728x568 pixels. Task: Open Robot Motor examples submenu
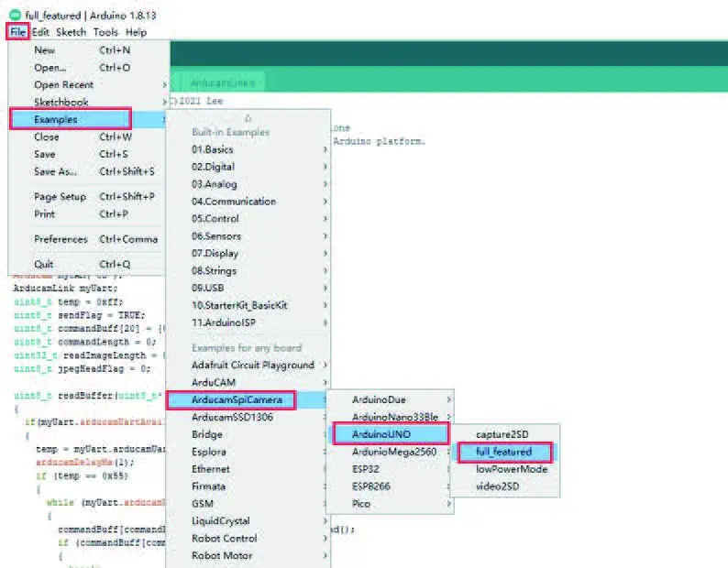click(248, 555)
